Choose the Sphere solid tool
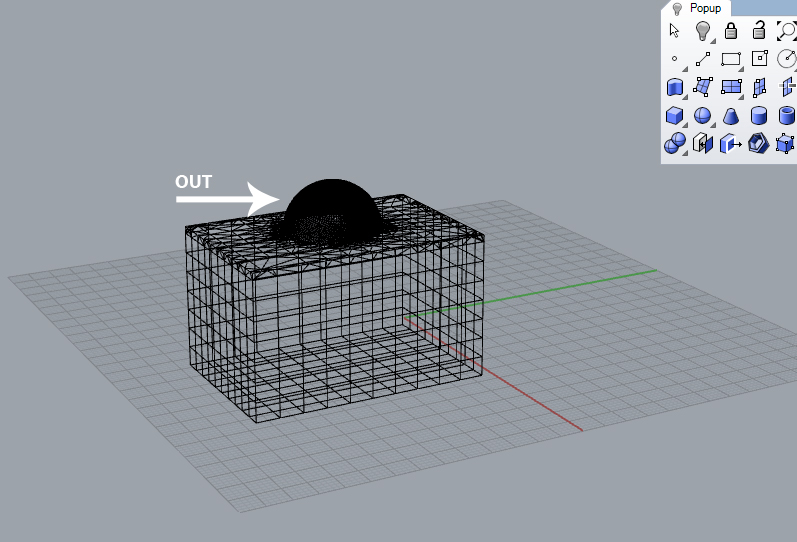Image resolution: width=797 pixels, height=542 pixels. 702,116
